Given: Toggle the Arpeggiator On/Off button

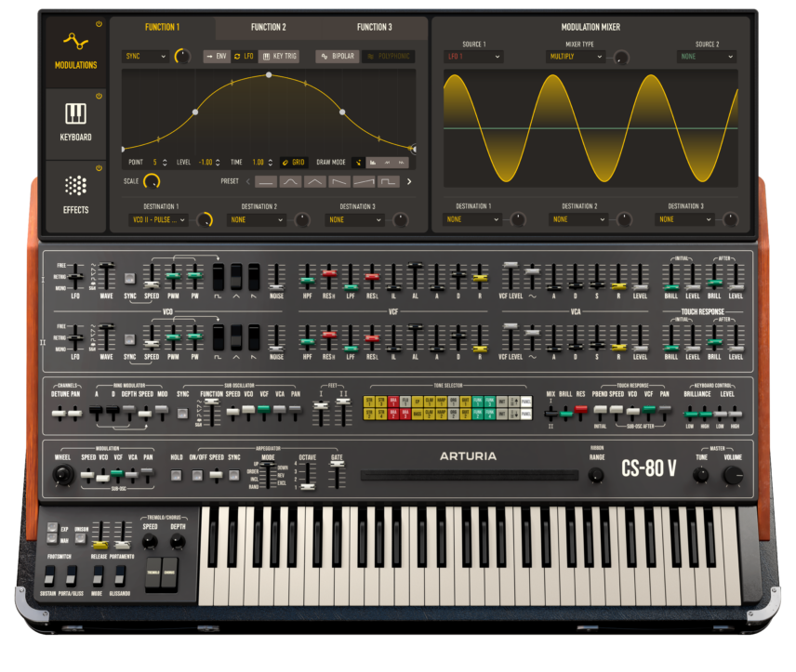Looking at the screenshot, I should [x=197, y=475].
